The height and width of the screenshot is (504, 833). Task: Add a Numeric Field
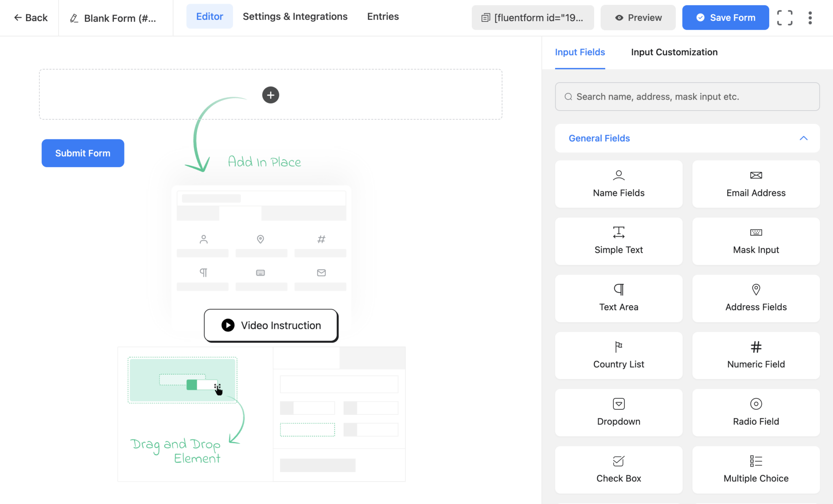(x=756, y=356)
